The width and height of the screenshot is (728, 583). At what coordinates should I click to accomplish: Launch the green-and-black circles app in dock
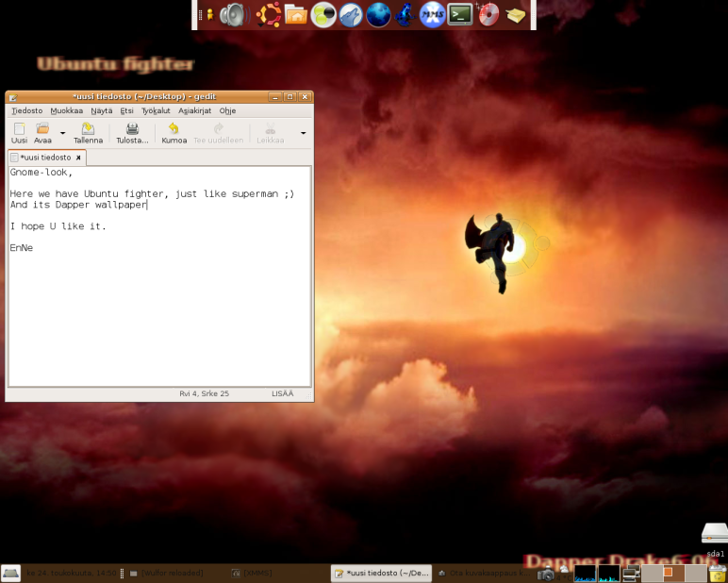pos(323,15)
